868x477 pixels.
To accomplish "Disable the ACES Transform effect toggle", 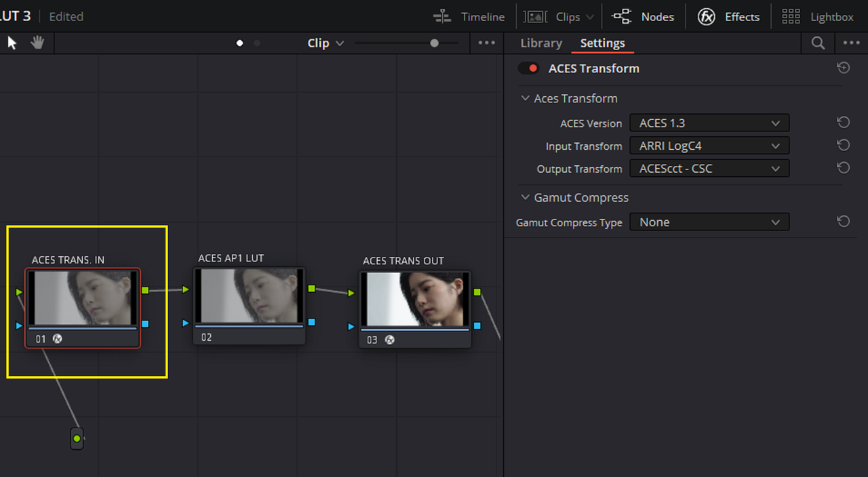I will (x=528, y=68).
